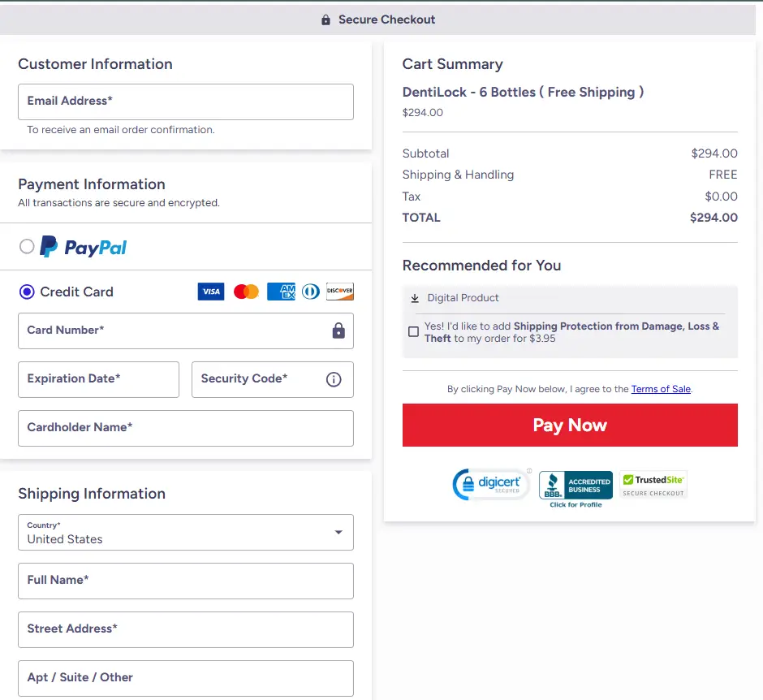Click the Diners Club icon

pos(310,292)
